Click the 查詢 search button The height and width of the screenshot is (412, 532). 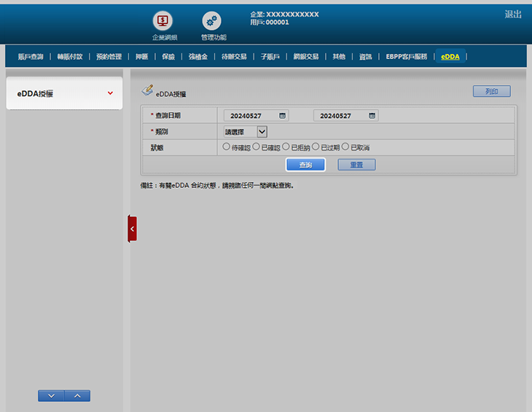point(305,165)
